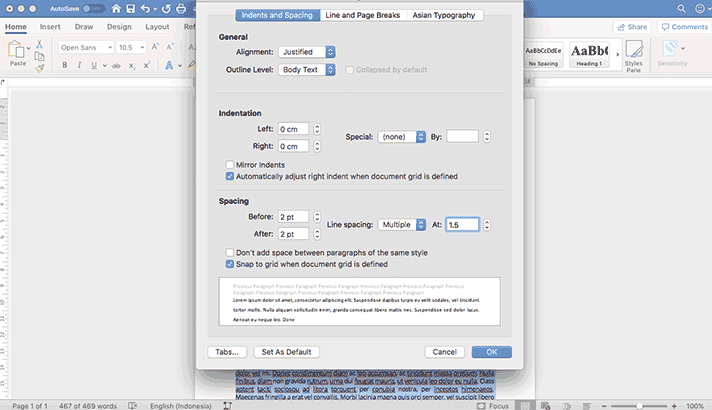Click the Sensitivity icon
This screenshot has width=712, height=410.
pos(670,49)
